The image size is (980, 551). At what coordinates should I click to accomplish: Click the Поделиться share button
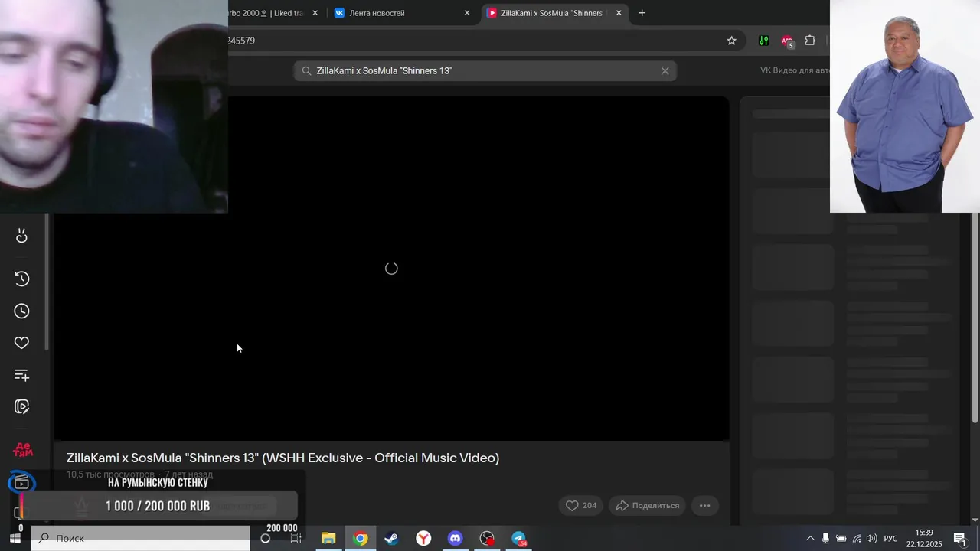(x=648, y=505)
